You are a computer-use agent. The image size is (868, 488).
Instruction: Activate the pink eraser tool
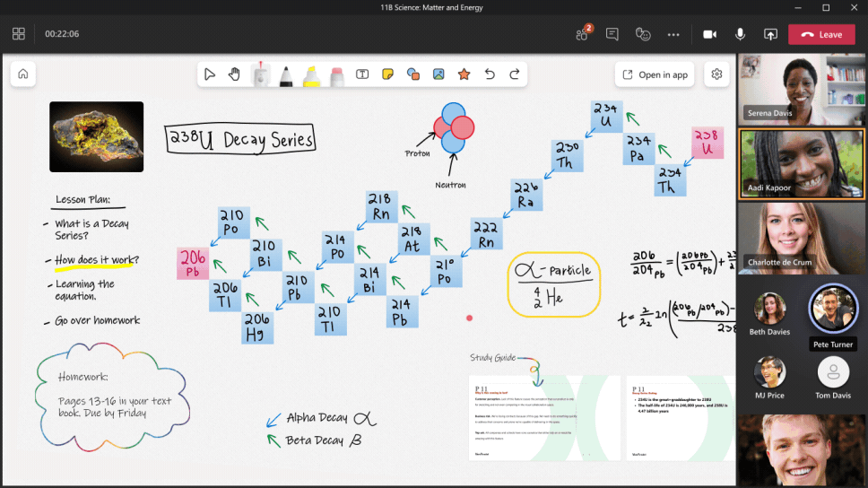click(337, 75)
